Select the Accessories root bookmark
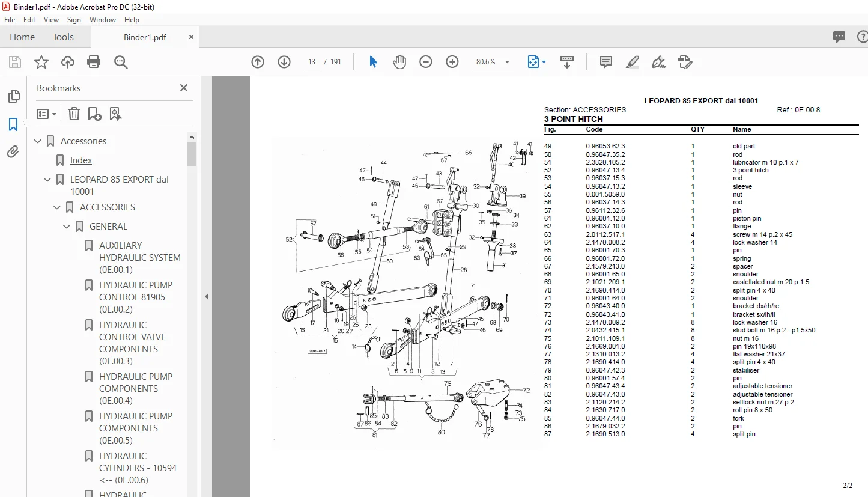868x497 pixels. pos(83,141)
